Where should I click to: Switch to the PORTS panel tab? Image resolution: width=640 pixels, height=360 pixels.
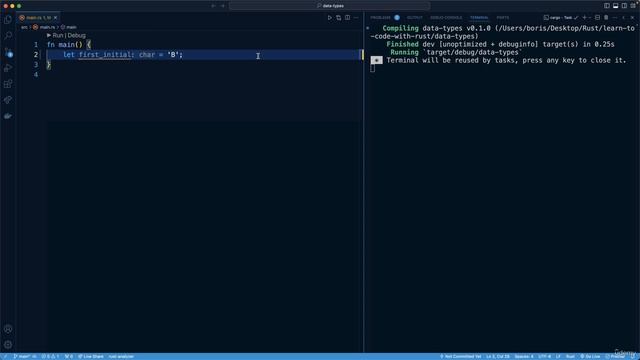[502, 18]
